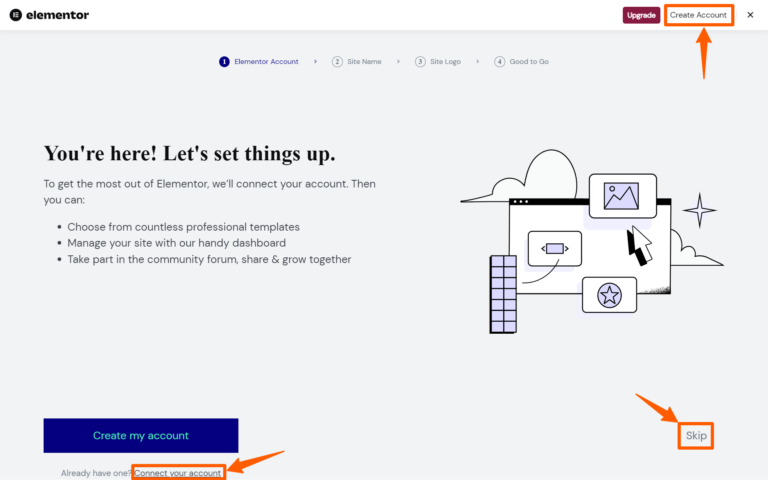Select the step 4 number circle
This screenshot has width=768, height=480.
click(499, 62)
